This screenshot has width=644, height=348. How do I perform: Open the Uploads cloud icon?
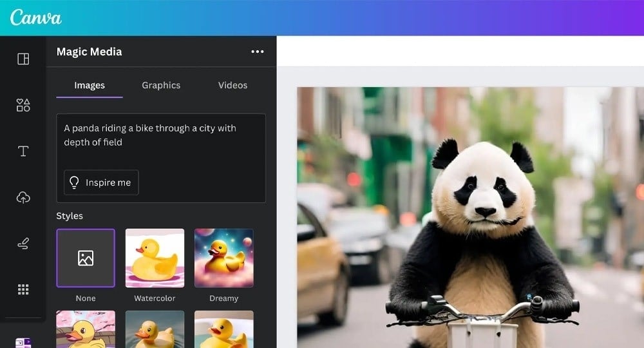tap(23, 198)
